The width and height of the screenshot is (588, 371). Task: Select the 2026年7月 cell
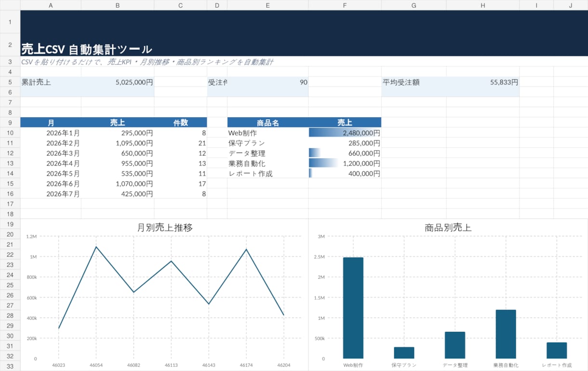coord(51,193)
